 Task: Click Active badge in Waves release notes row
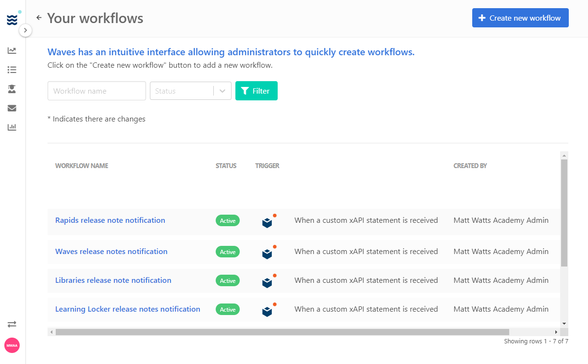(x=228, y=252)
